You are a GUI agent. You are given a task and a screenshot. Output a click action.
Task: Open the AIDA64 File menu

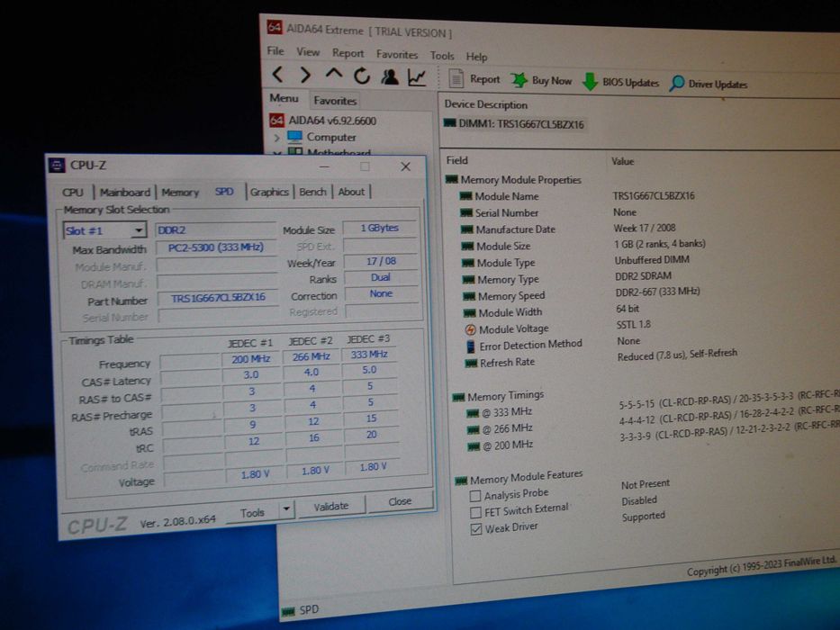pyautogui.click(x=275, y=51)
